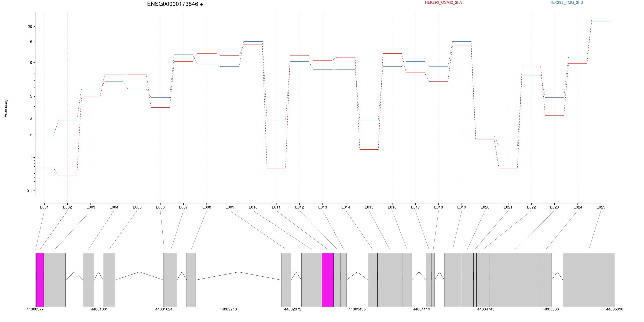Click genomic coordinate 44803495
This screenshot has height=322, width=644.
(x=357, y=309)
